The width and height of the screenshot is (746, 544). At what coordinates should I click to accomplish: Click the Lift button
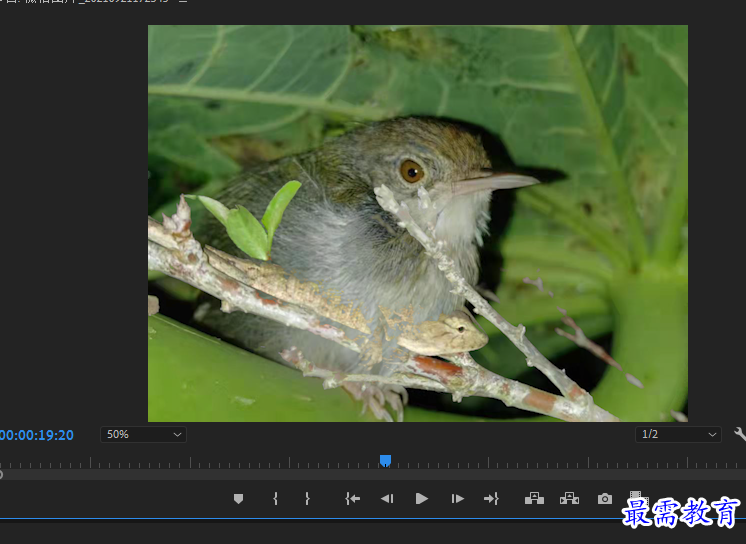pos(534,498)
